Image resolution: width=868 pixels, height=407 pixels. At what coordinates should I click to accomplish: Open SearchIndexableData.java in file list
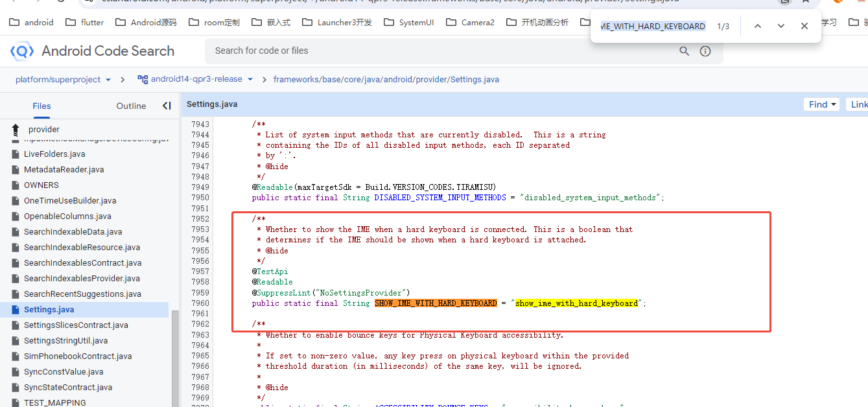pos(73,232)
